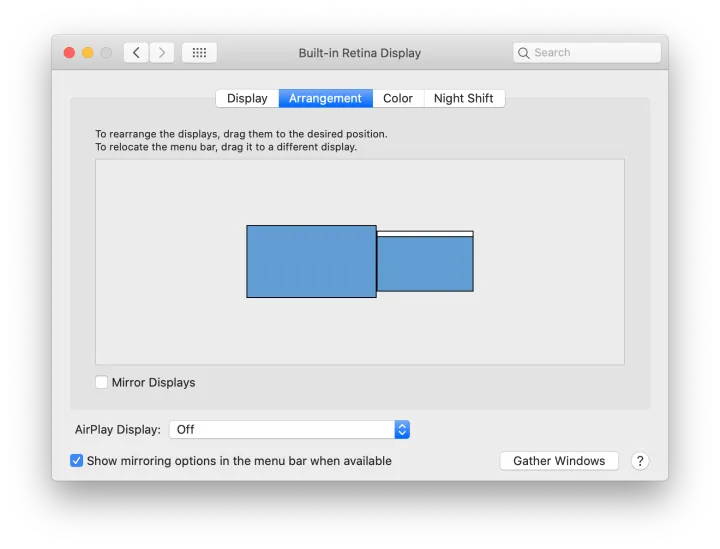Select the smaller right display rectangle
720x549 pixels.
pyautogui.click(x=425, y=265)
